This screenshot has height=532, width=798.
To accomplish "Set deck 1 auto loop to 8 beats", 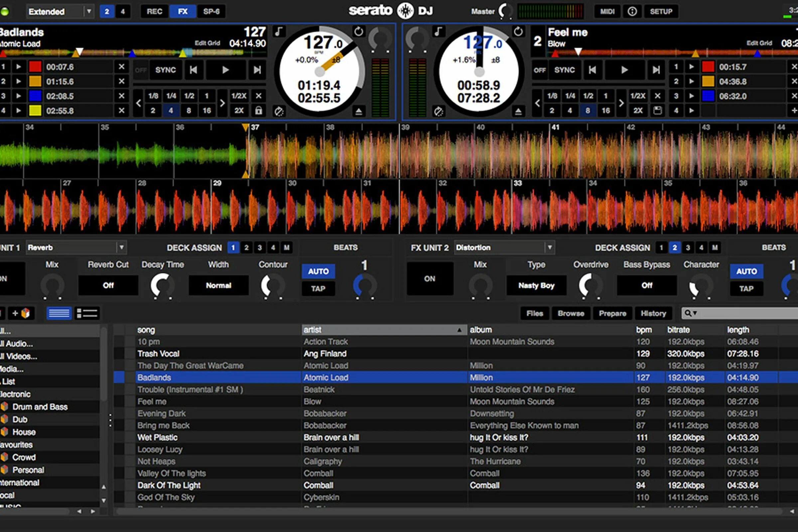I will click(x=189, y=111).
